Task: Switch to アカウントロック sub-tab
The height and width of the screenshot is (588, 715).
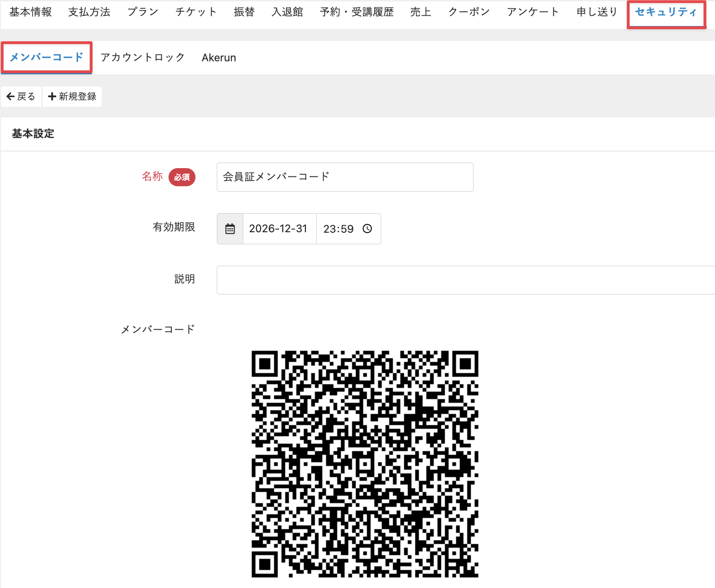Action: point(143,57)
